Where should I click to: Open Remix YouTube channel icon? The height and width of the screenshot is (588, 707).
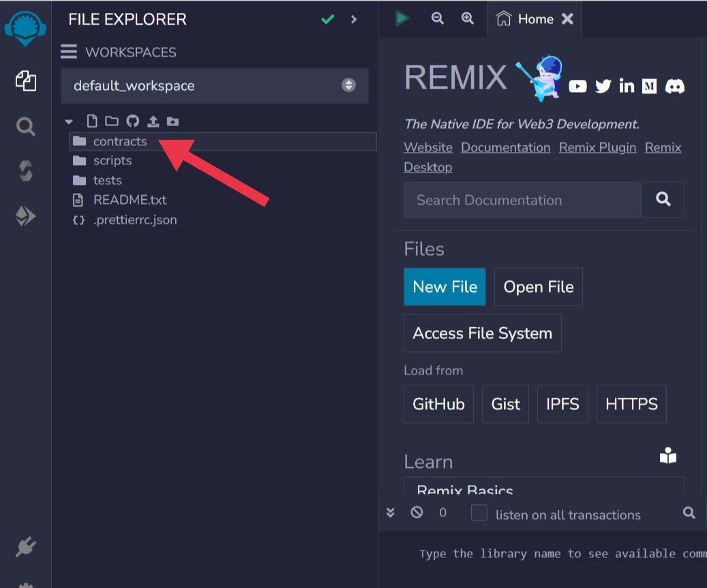coord(577,86)
